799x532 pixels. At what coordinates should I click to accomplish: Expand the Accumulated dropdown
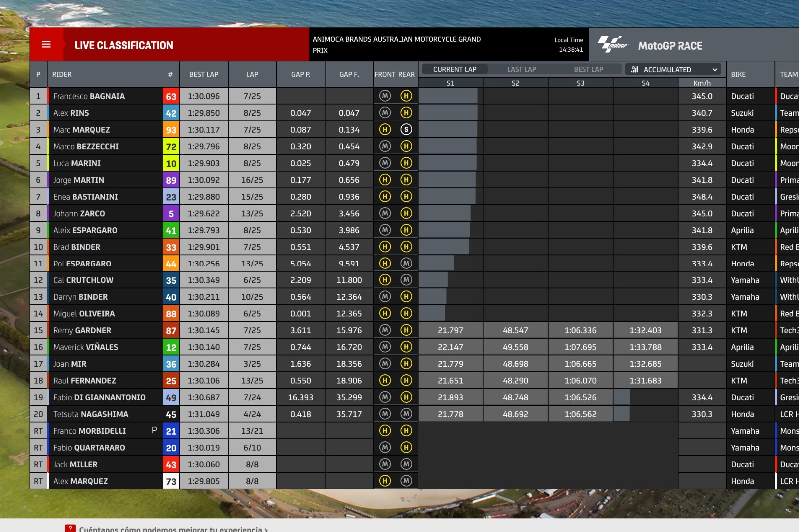click(672, 69)
